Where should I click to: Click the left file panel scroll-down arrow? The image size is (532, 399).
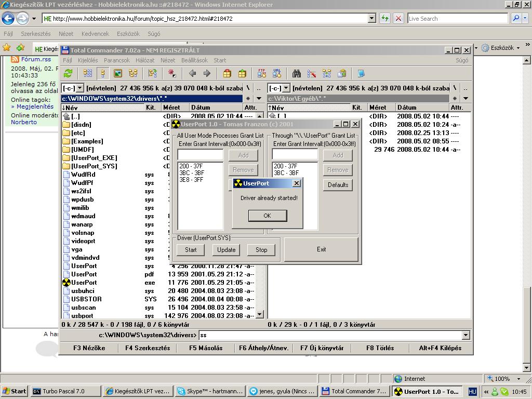(260, 314)
